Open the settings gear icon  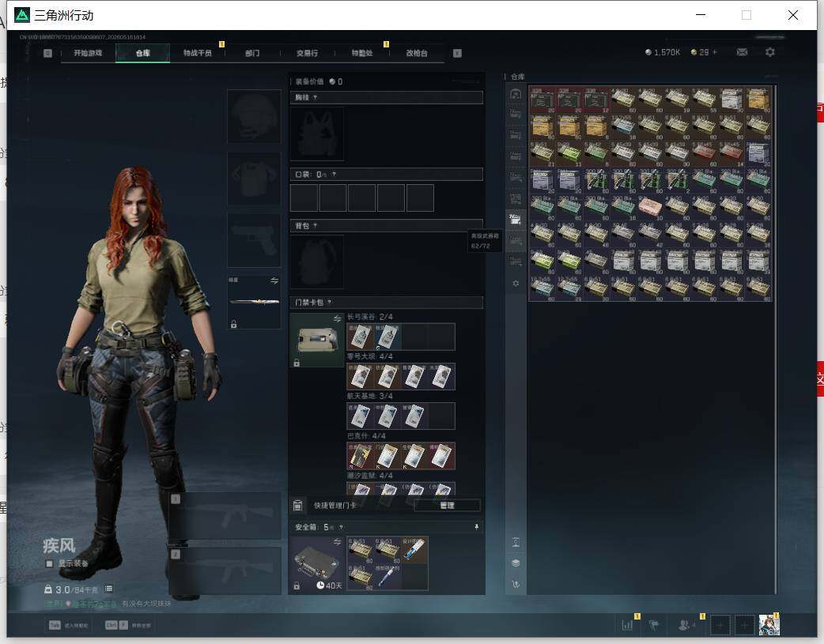tap(770, 52)
